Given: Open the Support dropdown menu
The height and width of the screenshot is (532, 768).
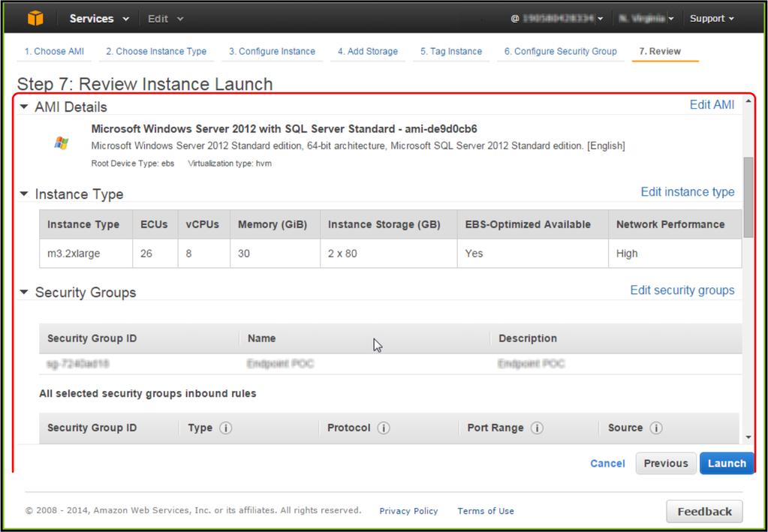Looking at the screenshot, I should tap(712, 19).
